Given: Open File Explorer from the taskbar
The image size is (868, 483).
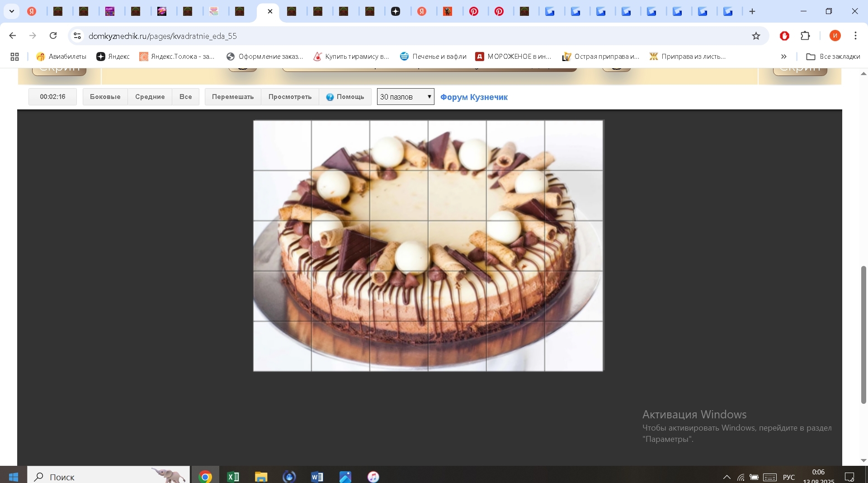Looking at the screenshot, I should coord(261,477).
